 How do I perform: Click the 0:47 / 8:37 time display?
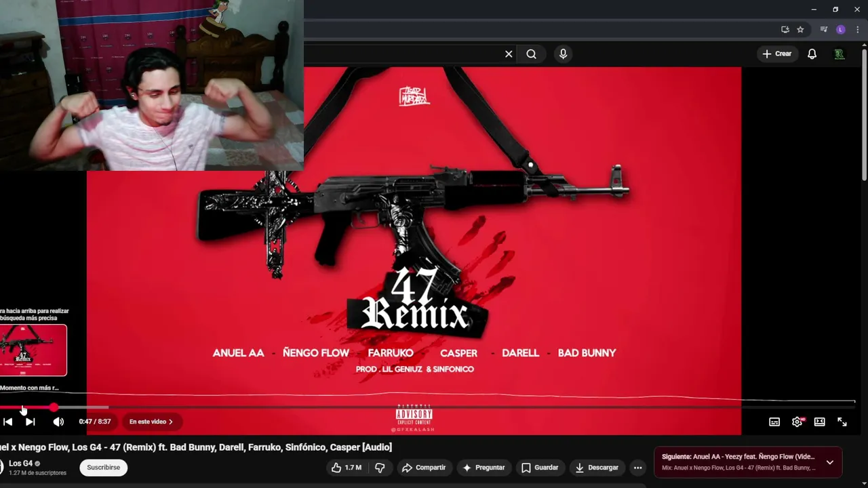pyautogui.click(x=94, y=422)
